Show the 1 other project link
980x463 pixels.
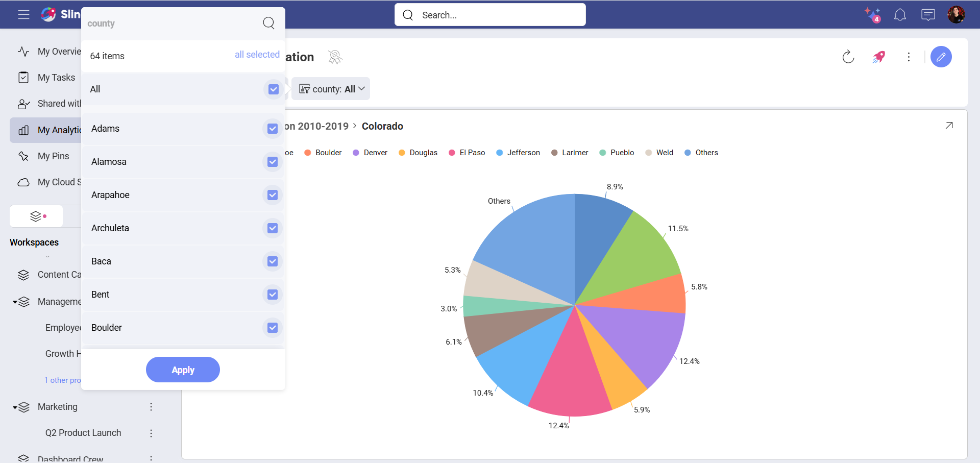62,380
